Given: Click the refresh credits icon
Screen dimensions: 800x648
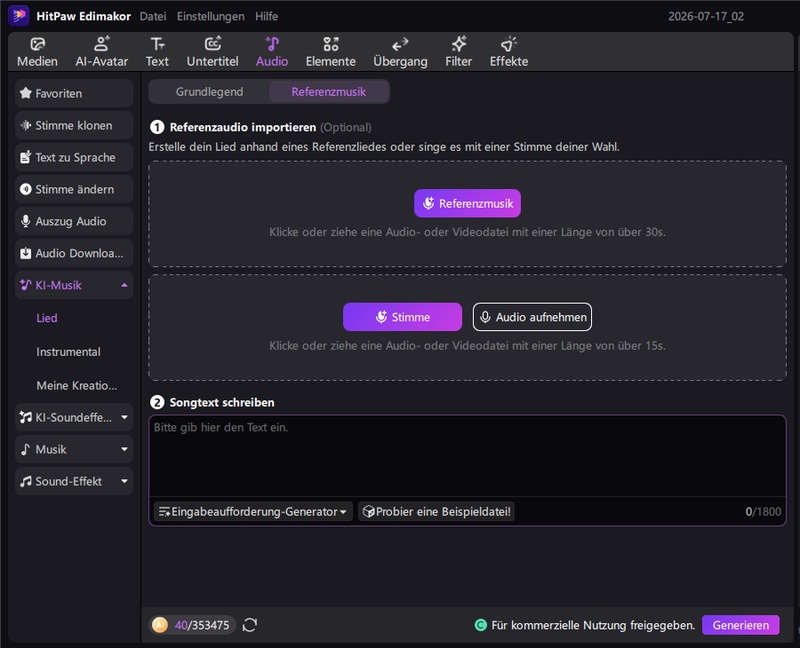Looking at the screenshot, I should coord(249,625).
